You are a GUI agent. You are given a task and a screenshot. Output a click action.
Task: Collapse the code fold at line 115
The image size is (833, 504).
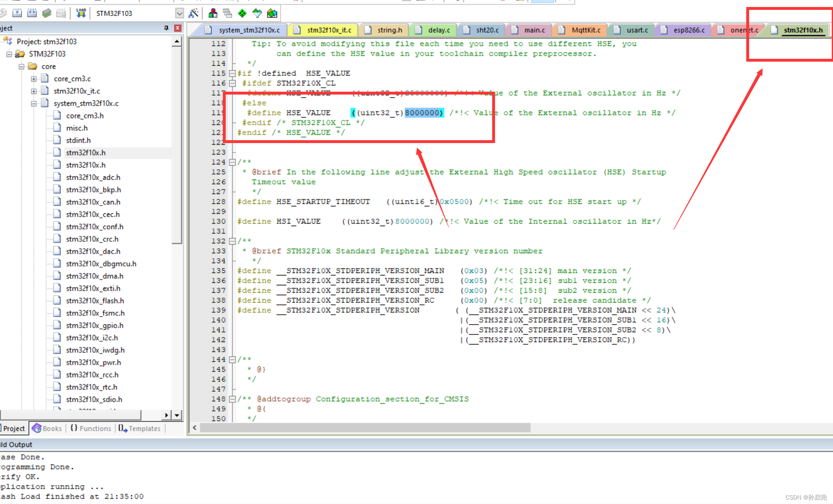pyautogui.click(x=232, y=73)
